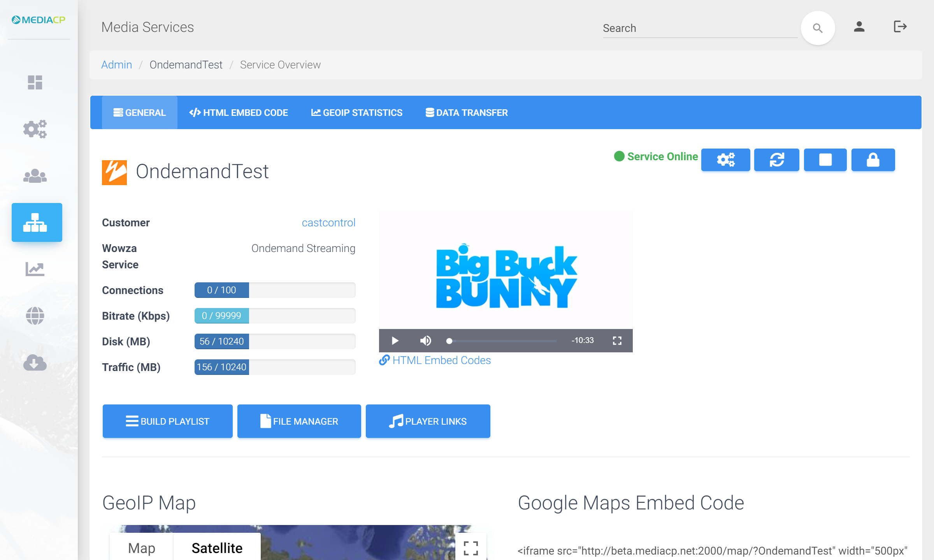Screen dimensions: 934x560
Task: Click the video progress seek bar
Action: click(502, 341)
